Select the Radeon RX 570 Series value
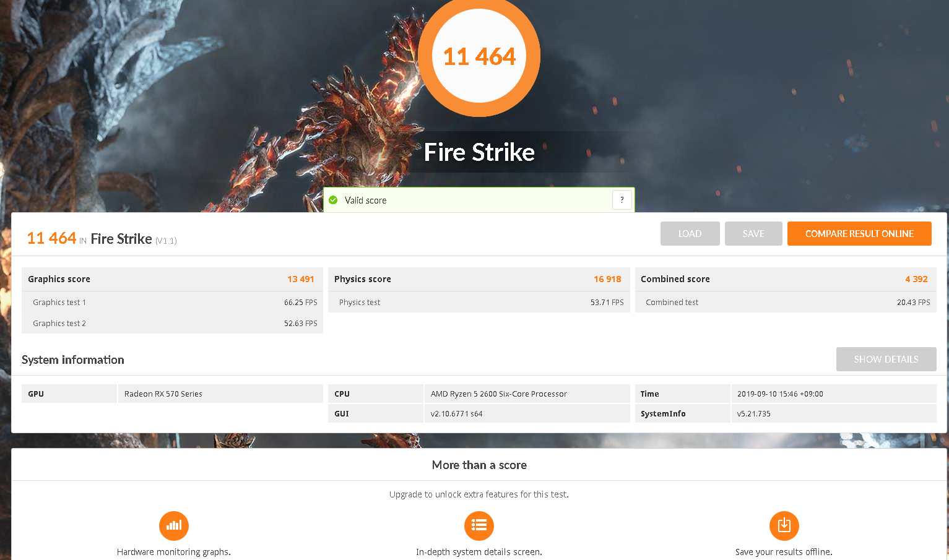 click(x=163, y=394)
